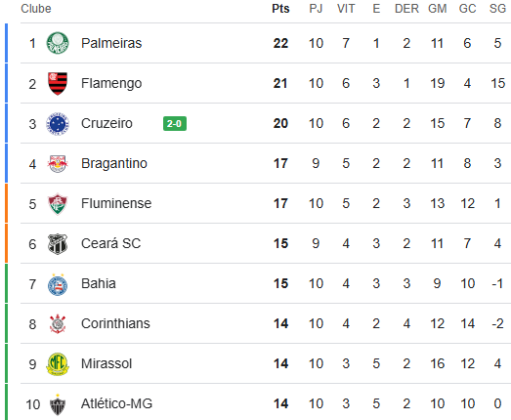Open the Flamengo team name link
This screenshot has height=420, width=511.
point(111,83)
